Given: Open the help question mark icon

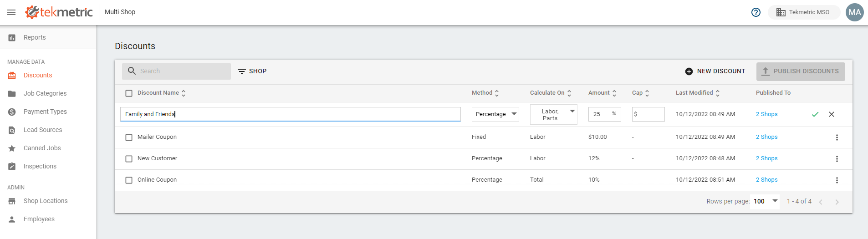Looking at the screenshot, I should 756,12.
